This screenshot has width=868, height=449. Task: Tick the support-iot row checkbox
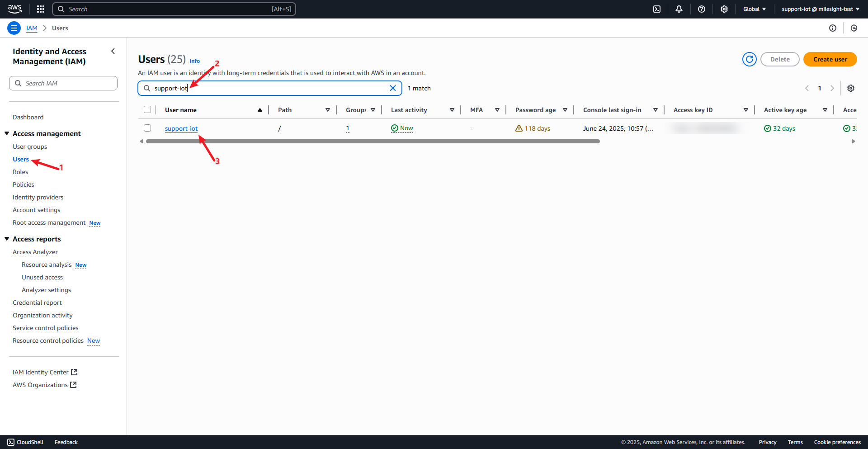coord(147,128)
